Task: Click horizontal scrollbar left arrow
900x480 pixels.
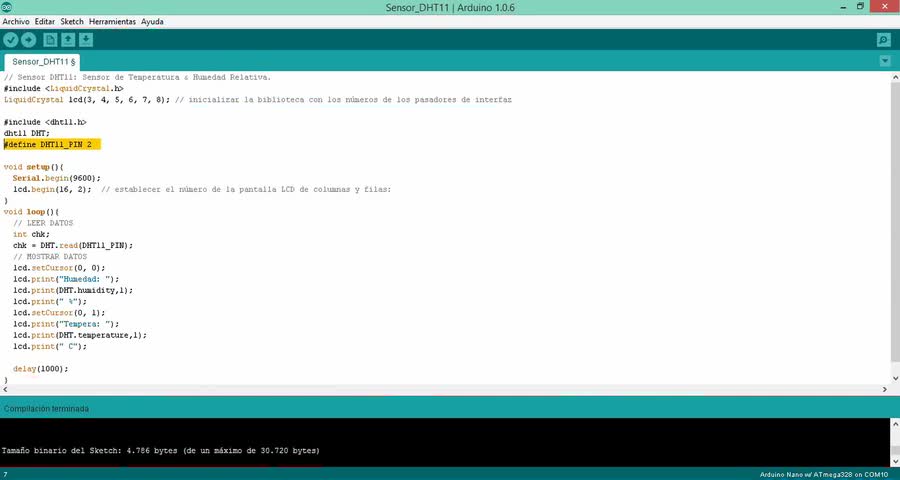Action: click(5, 389)
